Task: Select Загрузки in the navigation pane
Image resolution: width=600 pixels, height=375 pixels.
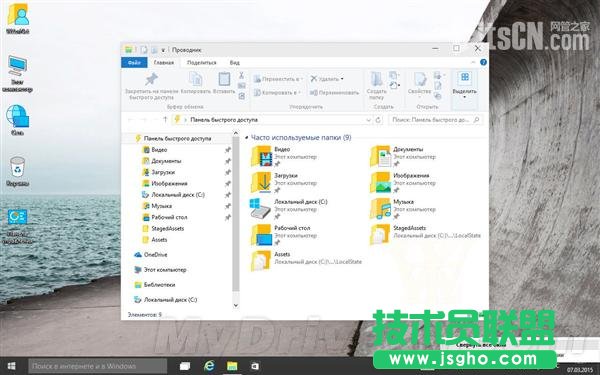Action: click(163, 172)
